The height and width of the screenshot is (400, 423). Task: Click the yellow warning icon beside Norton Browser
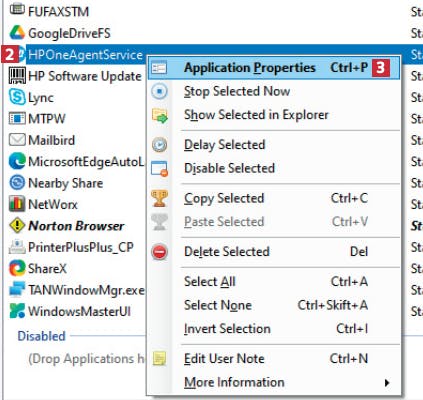17,226
